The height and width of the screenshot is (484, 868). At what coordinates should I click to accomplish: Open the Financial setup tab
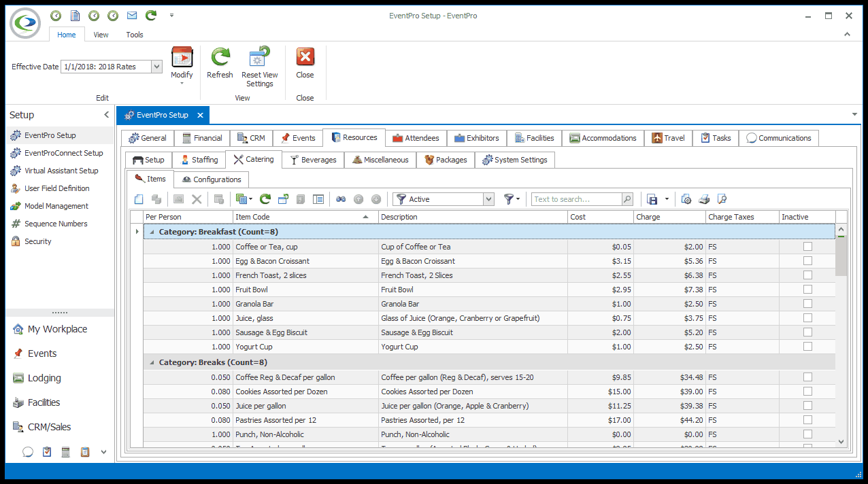pos(202,138)
